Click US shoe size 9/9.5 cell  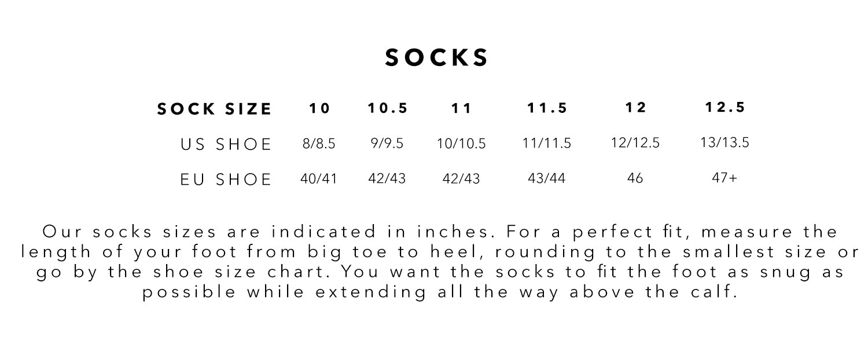pyautogui.click(x=387, y=144)
